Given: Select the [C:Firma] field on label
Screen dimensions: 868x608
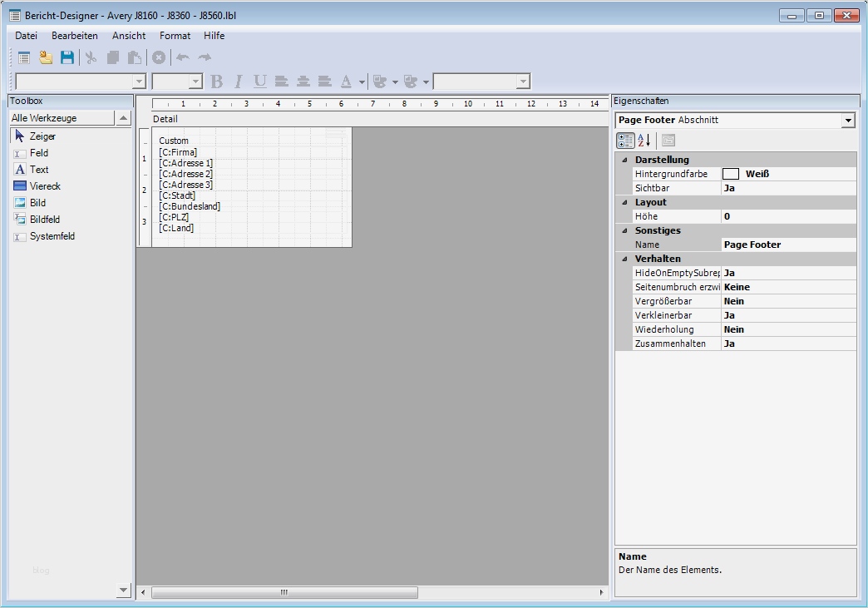Looking at the screenshot, I should click(178, 152).
